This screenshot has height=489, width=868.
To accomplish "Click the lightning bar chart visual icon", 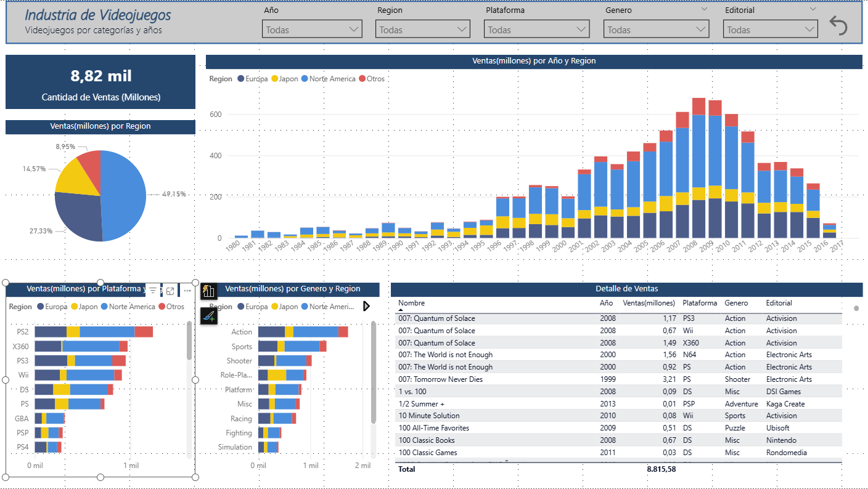I will click(208, 291).
